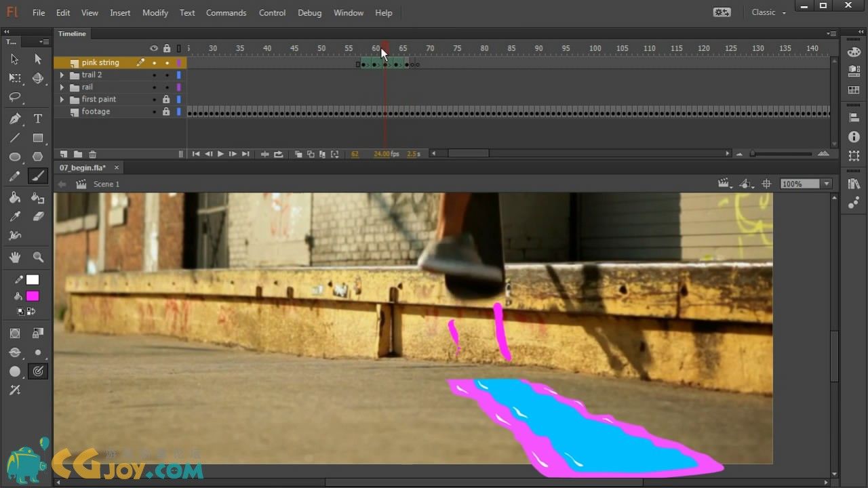
Task: Expand the first paint layer folder
Action: tap(62, 100)
